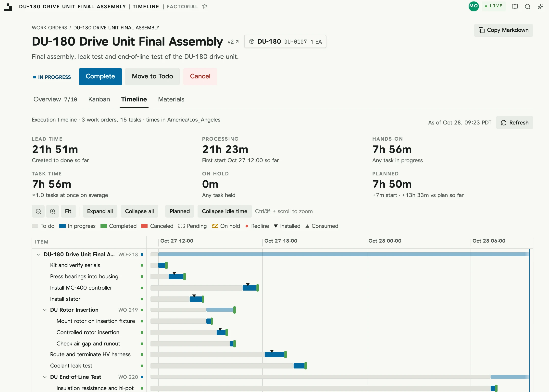Click the zoom in timeline icon

52,211
